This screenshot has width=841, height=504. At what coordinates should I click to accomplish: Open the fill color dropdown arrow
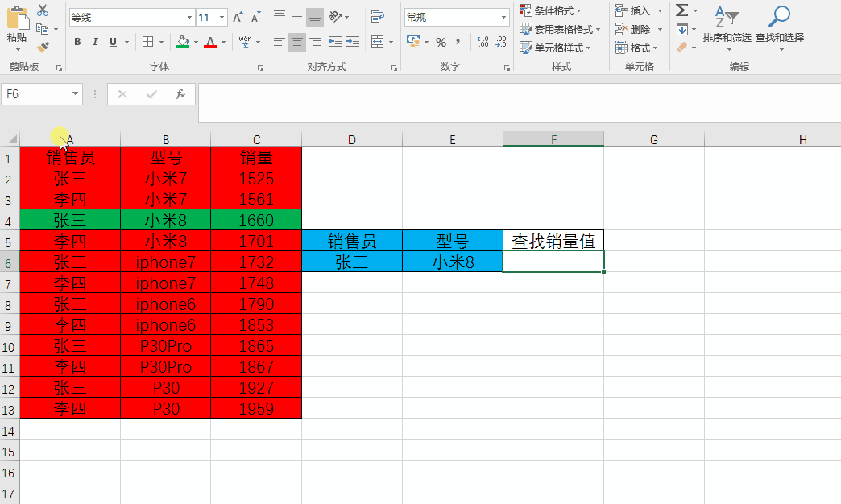(197, 42)
